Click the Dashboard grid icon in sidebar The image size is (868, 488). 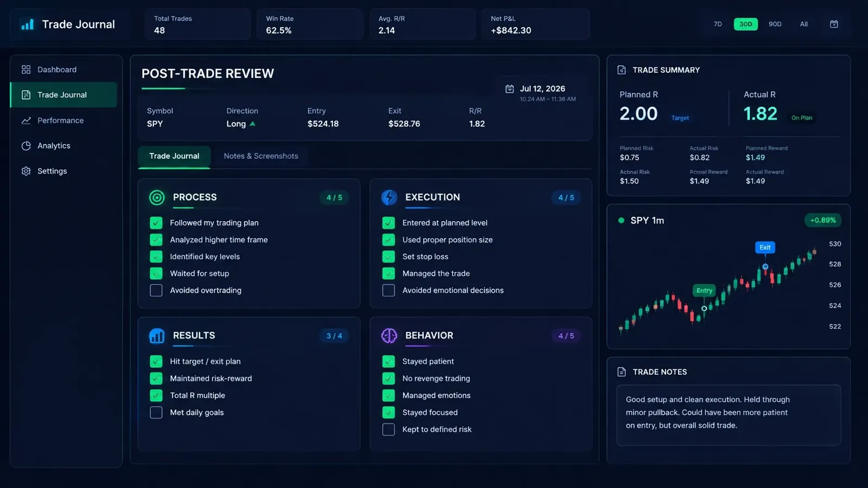coord(26,69)
